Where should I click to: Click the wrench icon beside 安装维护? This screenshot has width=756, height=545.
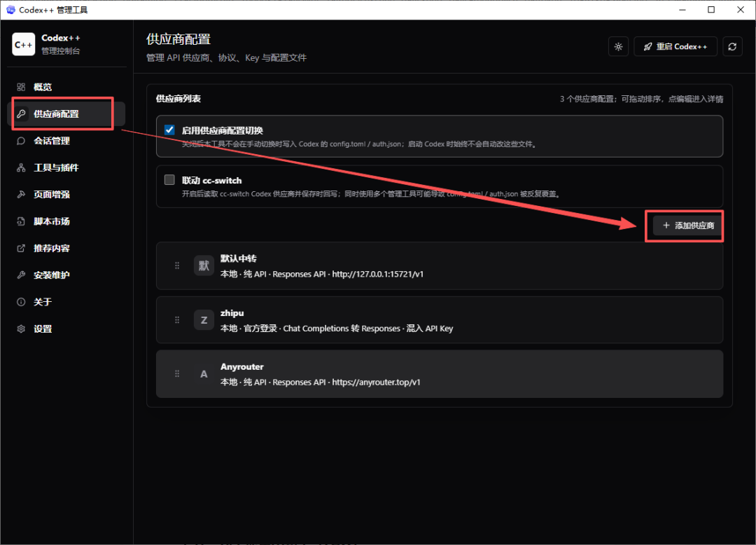click(x=21, y=275)
